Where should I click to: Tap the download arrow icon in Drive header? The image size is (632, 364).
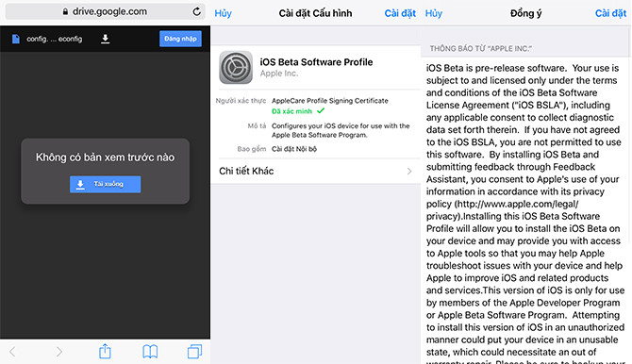(106, 39)
